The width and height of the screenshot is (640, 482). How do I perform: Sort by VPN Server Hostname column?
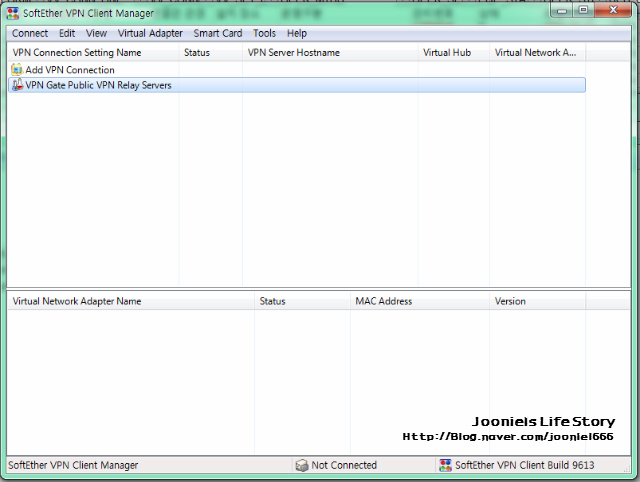tap(330, 53)
